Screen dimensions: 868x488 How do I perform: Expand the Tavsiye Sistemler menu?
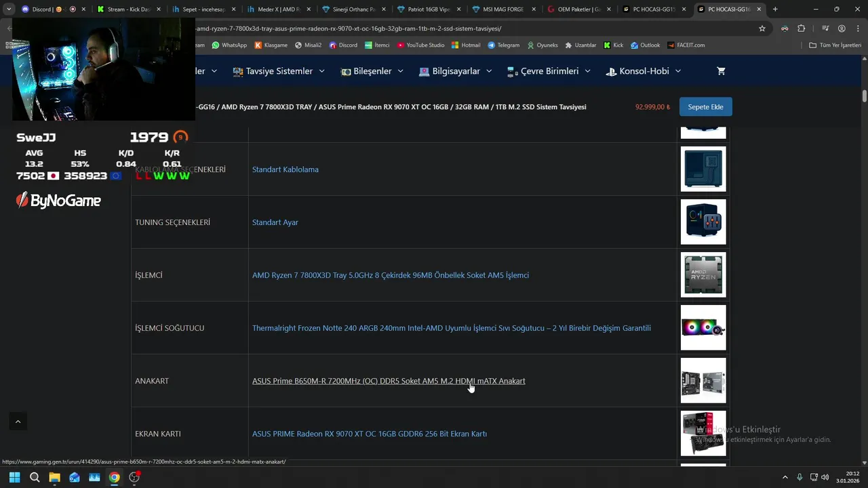point(279,71)
